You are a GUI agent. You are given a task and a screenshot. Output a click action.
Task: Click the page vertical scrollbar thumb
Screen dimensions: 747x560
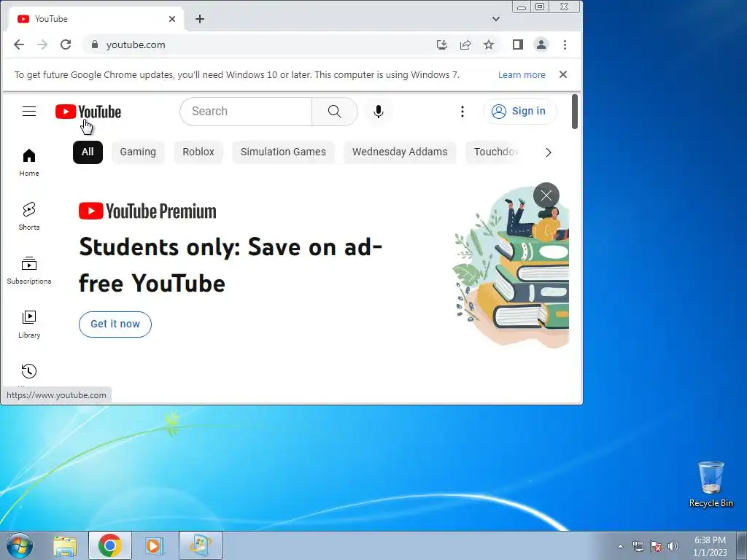(x=575, y=112)
